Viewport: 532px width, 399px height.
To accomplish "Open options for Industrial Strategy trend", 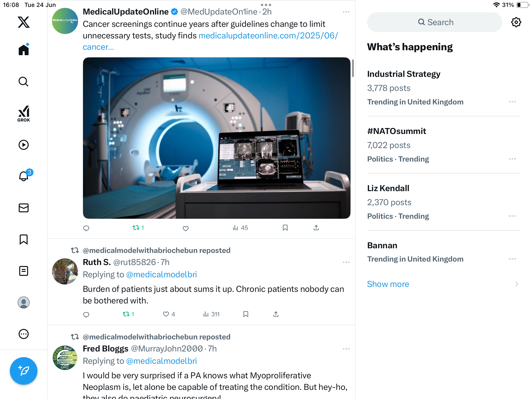I will tap(512, 102).
